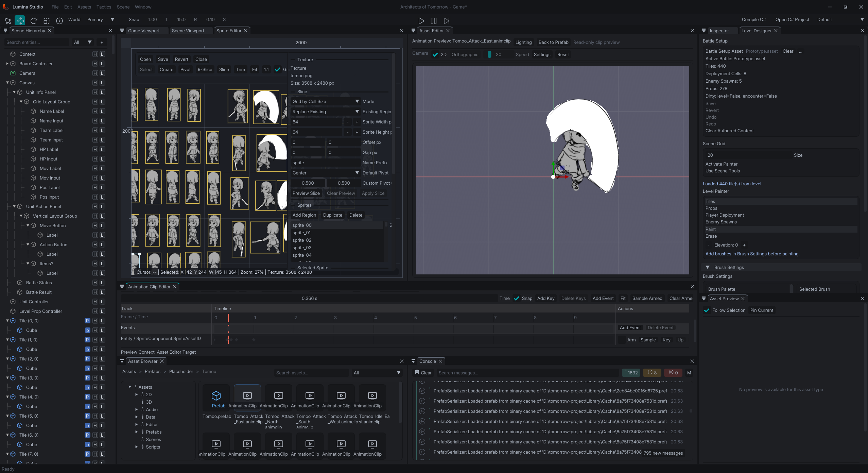
Task: Open Grid by Cell Size mode dropdown
Action: click(x=325, y=101)
